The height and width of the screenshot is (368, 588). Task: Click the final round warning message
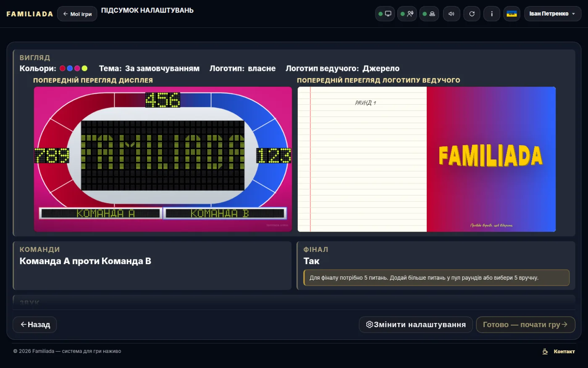click(436, 278)
